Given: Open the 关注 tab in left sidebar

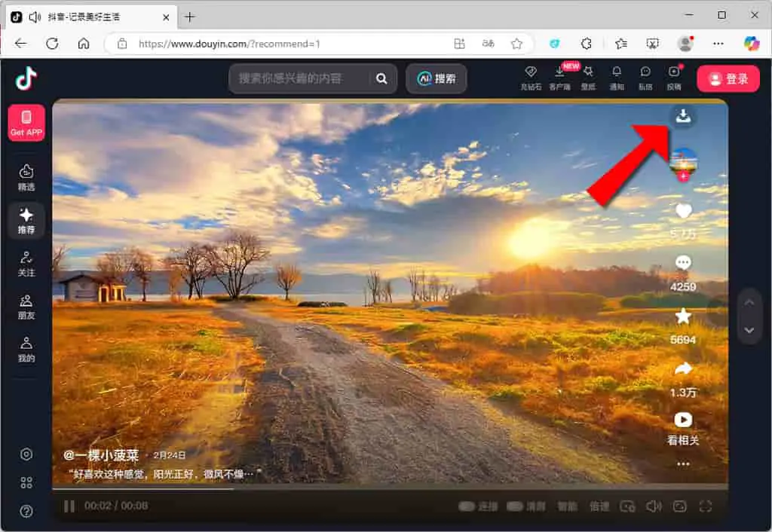Looking at the screenshot, I should [26, 264].
